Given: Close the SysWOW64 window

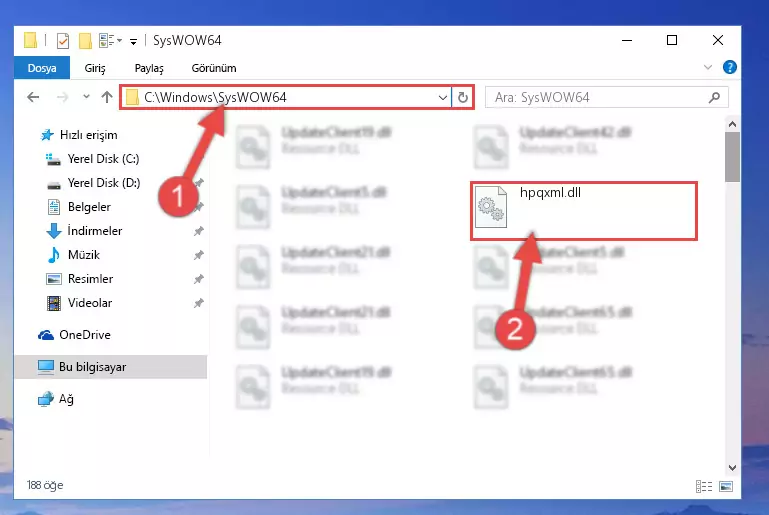Looking at the screenshot, I should (x=718, y=40).
